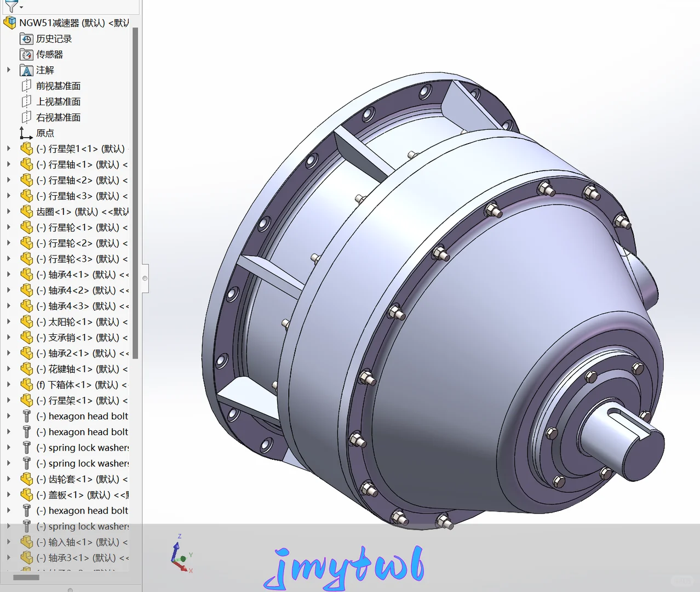Click the 注解 annotations icon
The height and width of the screenshot is (592, 700).
pyautogui.click(x=26, y=70)
